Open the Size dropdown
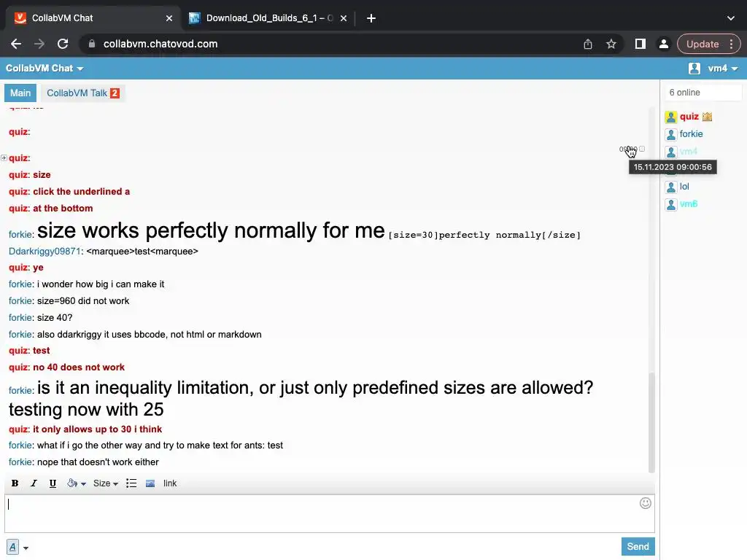The height and width of the screenshot is (560, 747). pyautogui.click(x=105, y=483)
